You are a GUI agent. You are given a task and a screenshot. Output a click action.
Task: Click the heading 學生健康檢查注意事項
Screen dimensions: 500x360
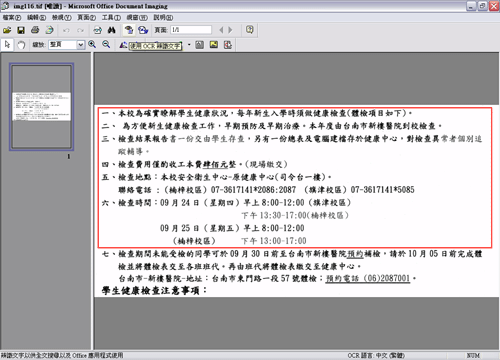154,290
